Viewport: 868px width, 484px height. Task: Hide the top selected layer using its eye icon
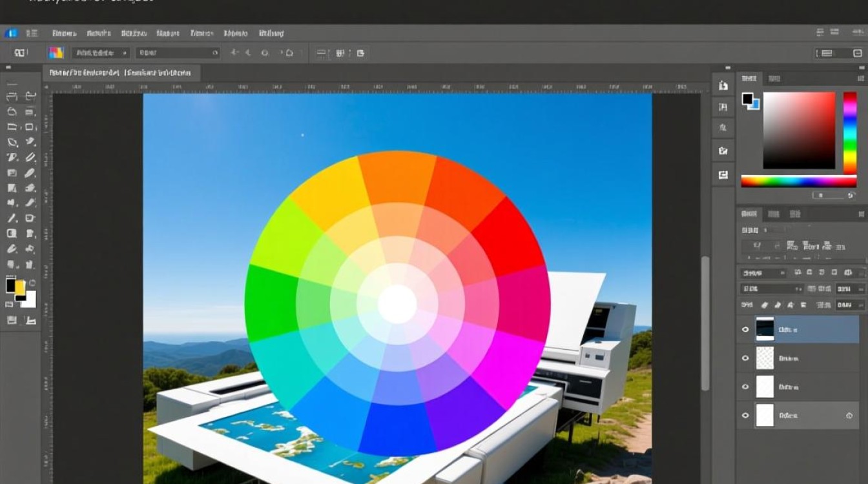(x=745, y=329)
